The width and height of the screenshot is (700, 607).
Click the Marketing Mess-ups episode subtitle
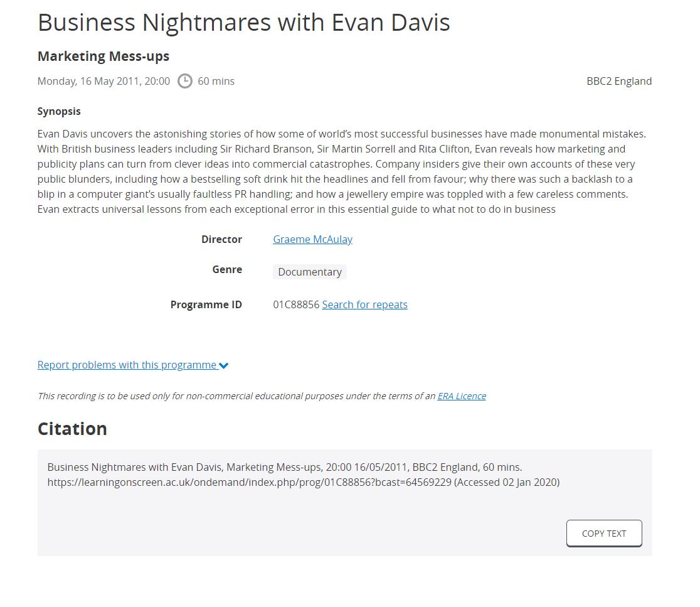[x=103, y=56]
